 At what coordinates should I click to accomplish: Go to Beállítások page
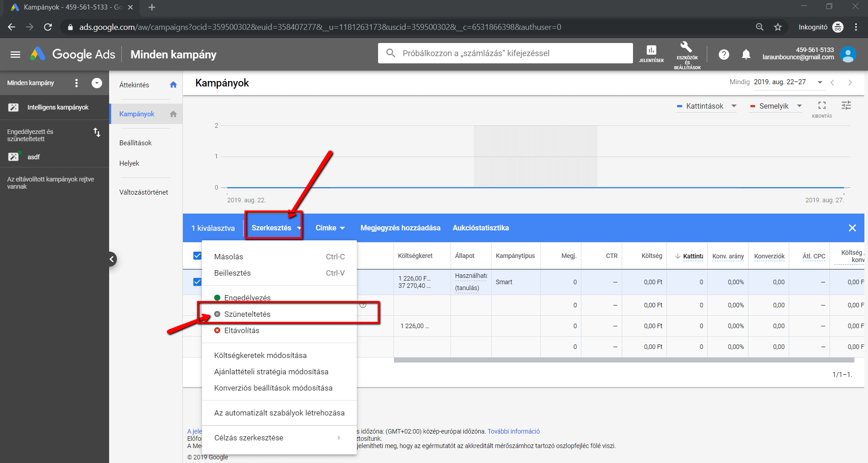coord(135,143)
